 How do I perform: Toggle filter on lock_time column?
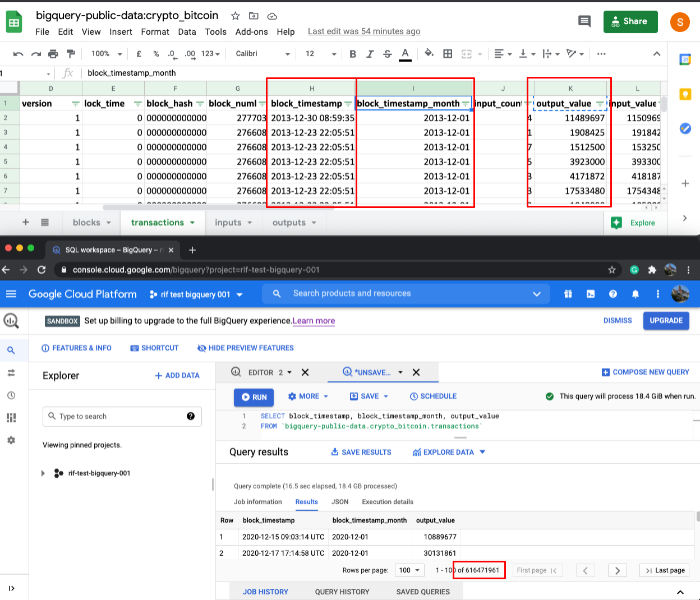[137, 104]
